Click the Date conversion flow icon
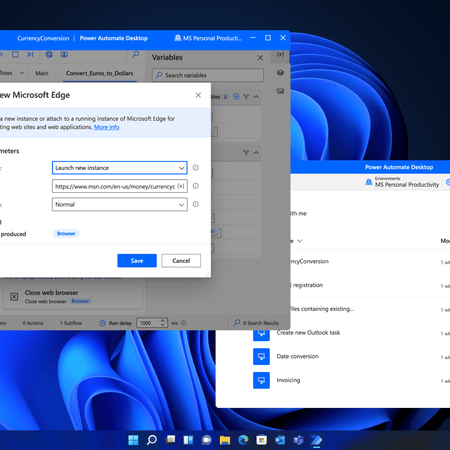The image size is (450, 450). pos(261,357)
